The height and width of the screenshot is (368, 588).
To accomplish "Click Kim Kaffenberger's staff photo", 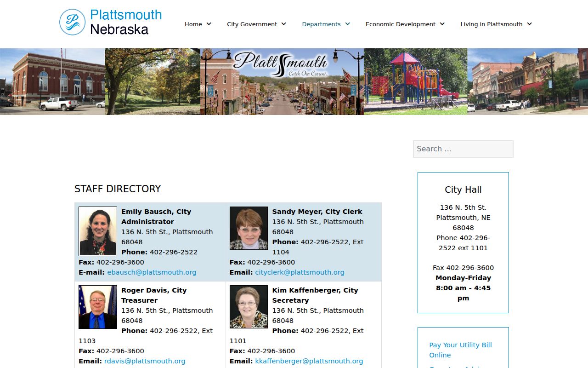I will coord(249,307).
